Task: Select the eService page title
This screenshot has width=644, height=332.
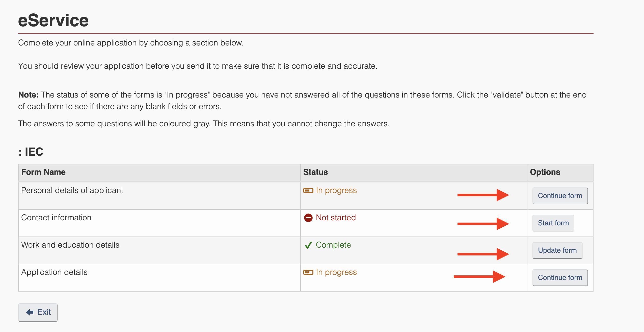Action: [x=53, y=20]
